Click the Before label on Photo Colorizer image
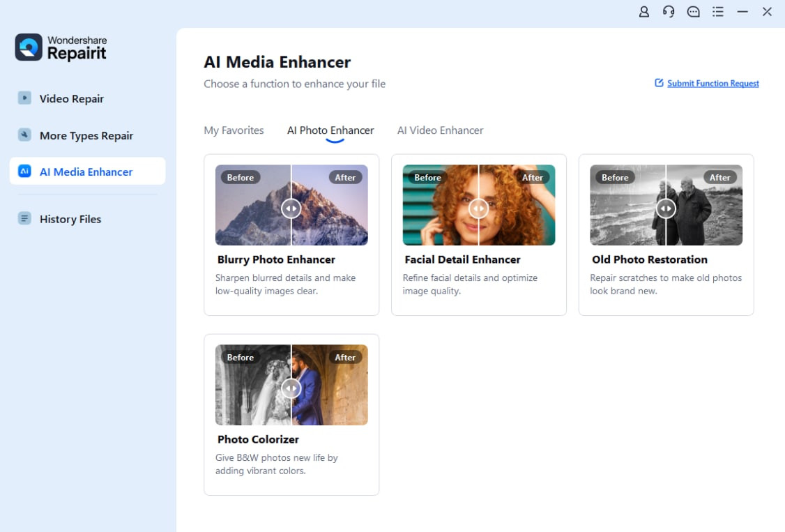Image resolution: width=785 pixels, height=532 pixels. (241, 357)
